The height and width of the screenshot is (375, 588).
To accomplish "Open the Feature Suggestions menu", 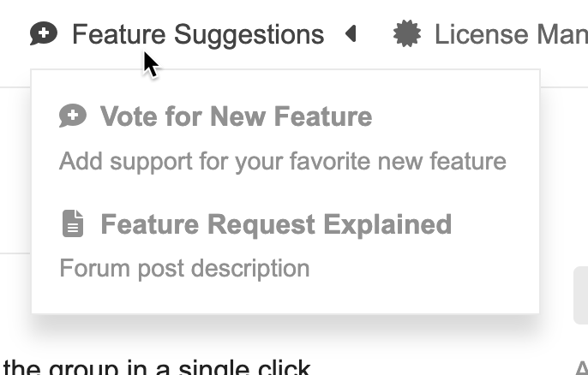I will 197,34.
